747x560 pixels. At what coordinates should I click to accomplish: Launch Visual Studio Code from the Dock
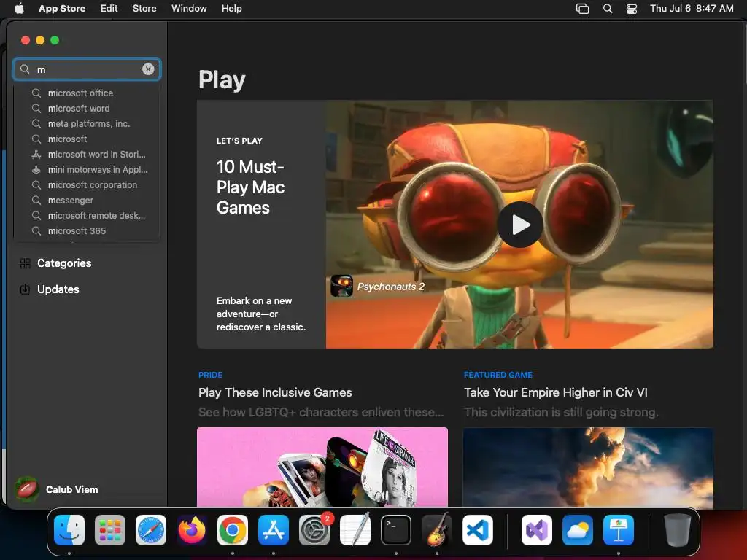click(x=478, y=529)
